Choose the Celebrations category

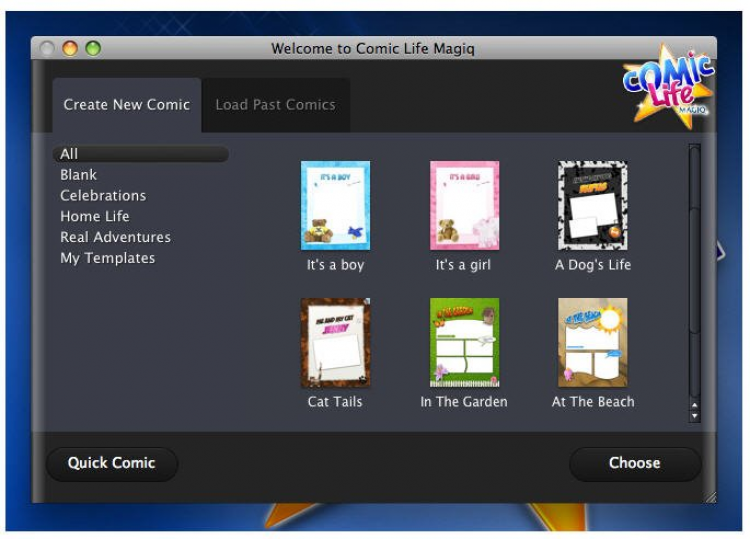pos(103,196)
